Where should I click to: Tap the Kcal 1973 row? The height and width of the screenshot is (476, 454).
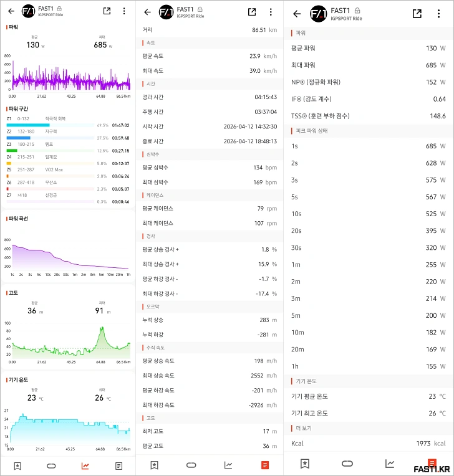pyautogui.click(x=368, y=444)
